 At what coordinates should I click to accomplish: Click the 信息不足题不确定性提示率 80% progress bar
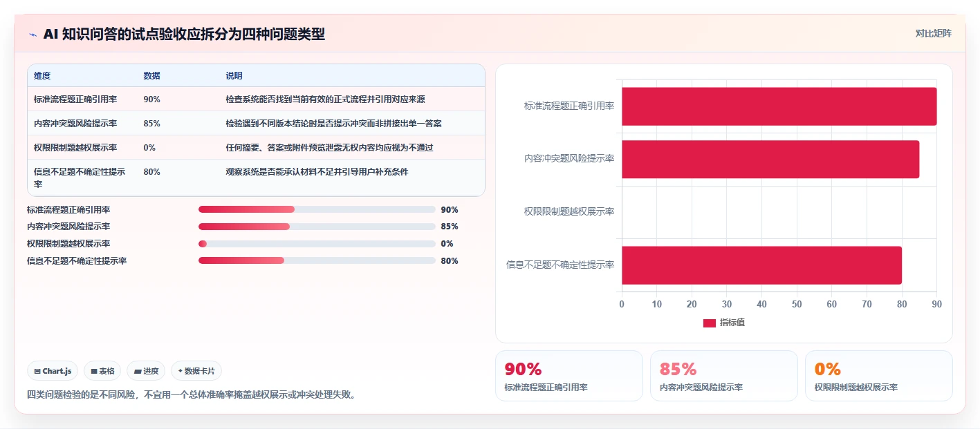(x=317, y=260)
